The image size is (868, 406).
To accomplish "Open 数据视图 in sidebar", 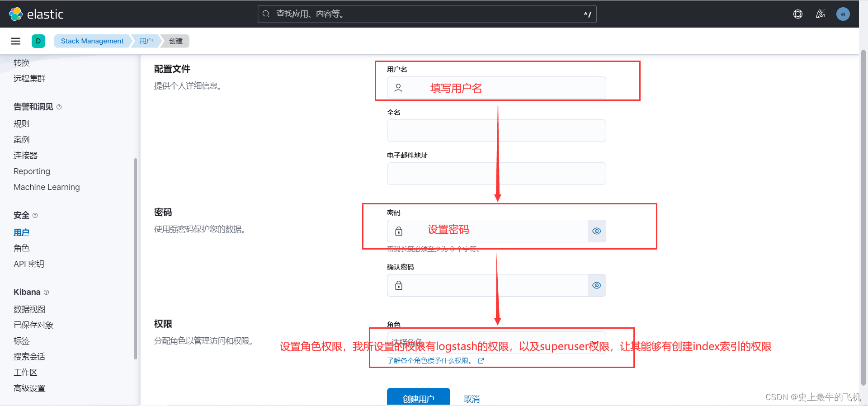I will pyautogui.click(x=29, y=309).
